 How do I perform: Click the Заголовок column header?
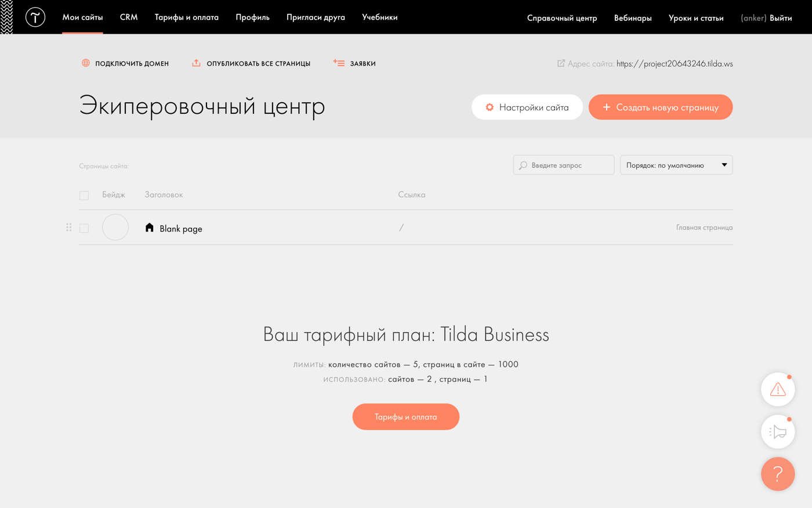tap(164, 195)
